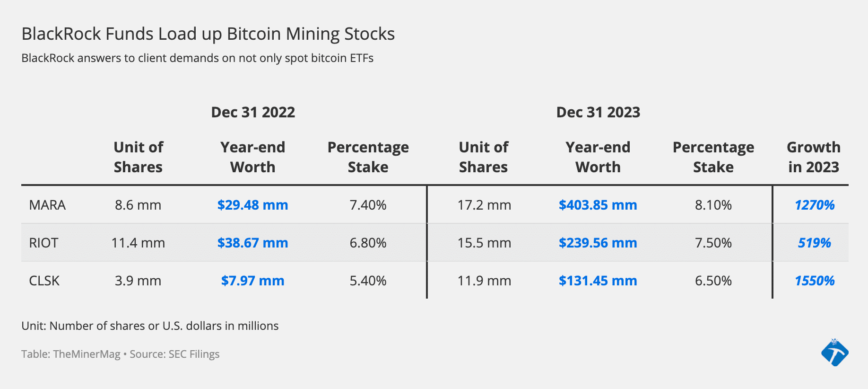Click the Dec 31 2022 group header

[x=253, y=112]
